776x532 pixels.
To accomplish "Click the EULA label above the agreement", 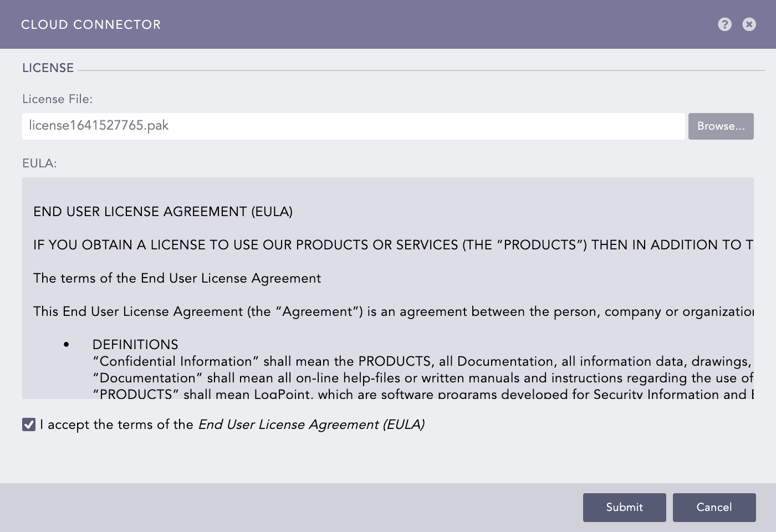I will tap(39, 163).
